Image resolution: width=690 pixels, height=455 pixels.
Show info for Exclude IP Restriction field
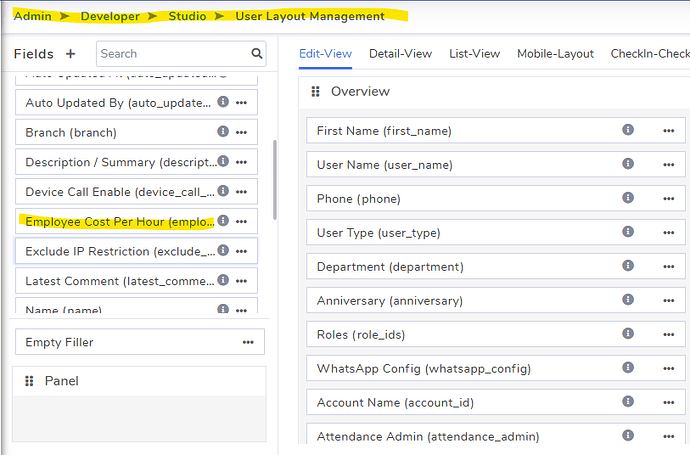pyautogui.click(x=223, y=250)
